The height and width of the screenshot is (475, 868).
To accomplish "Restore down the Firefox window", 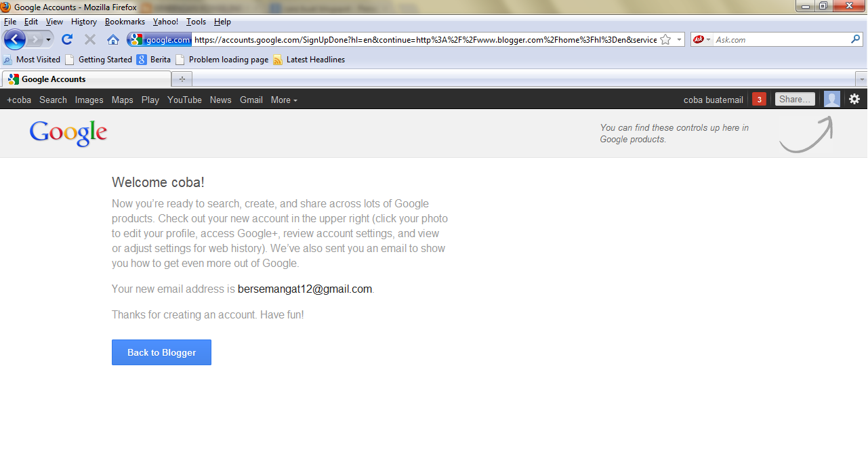I will point(824,5).
